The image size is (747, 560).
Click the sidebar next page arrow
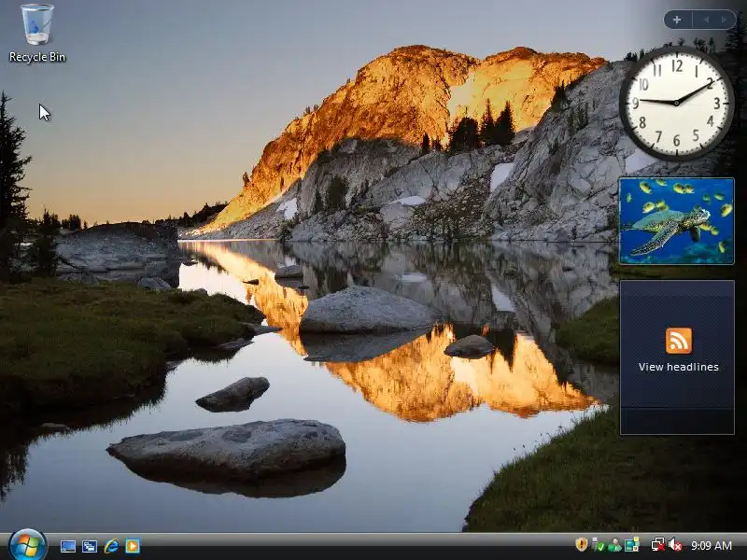(x=725, y=20)
